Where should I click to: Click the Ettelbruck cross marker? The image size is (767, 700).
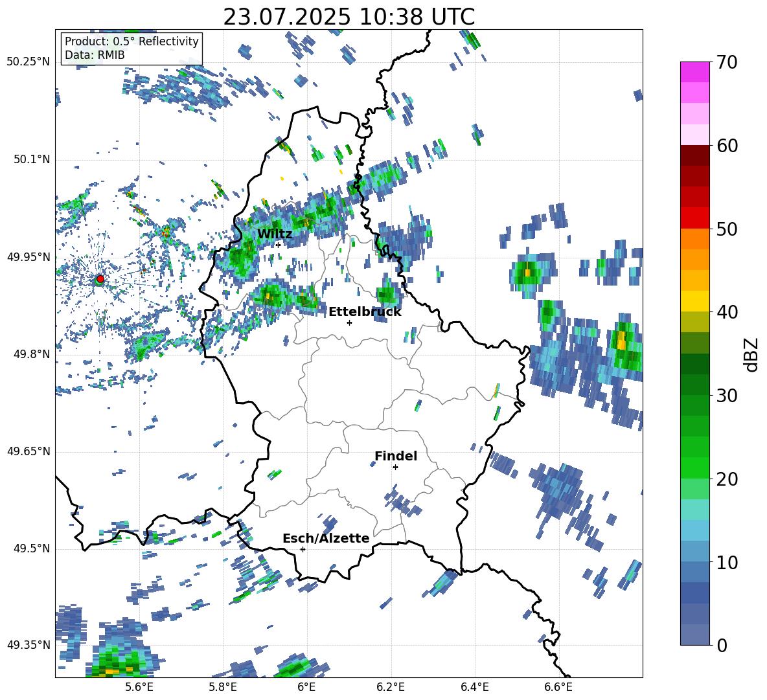(x=349, y=322)
